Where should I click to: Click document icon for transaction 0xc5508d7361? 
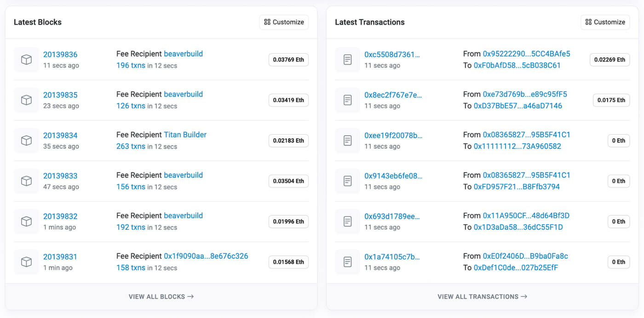[x=348, y=60]
